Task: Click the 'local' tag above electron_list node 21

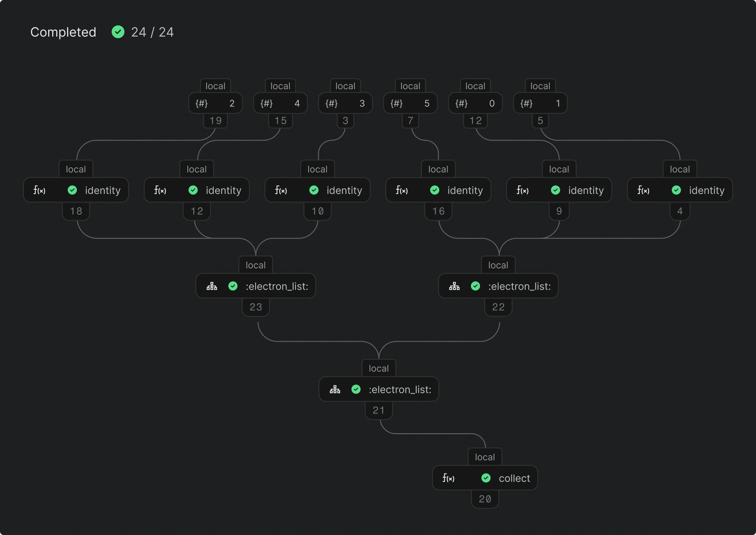Action: [x=379, y=368]
